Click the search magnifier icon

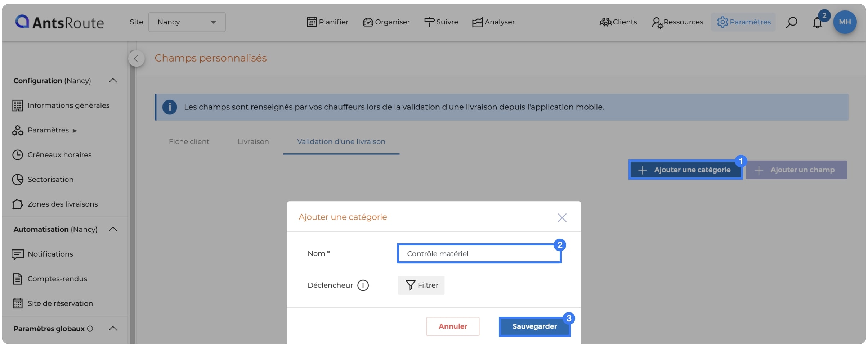pyautogui.click(x=791, y=22)
